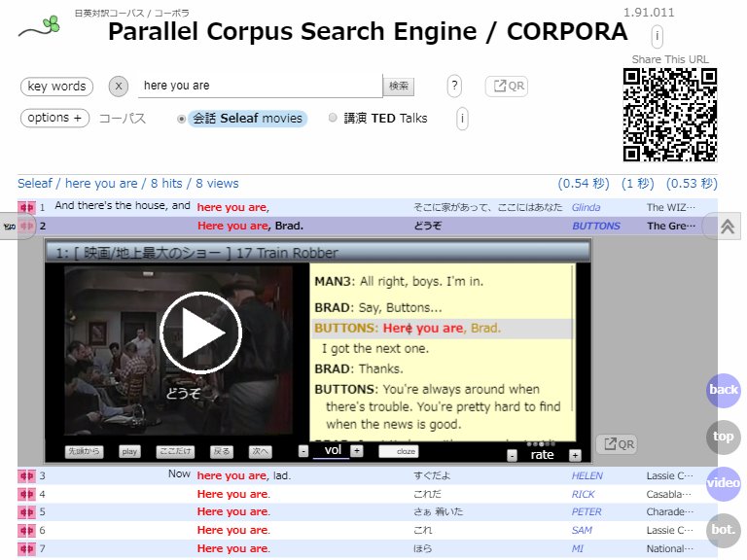The height and width of the screenshot is (560, 747).
Task: Open the question mark help button
Action: tap(454, 87)
